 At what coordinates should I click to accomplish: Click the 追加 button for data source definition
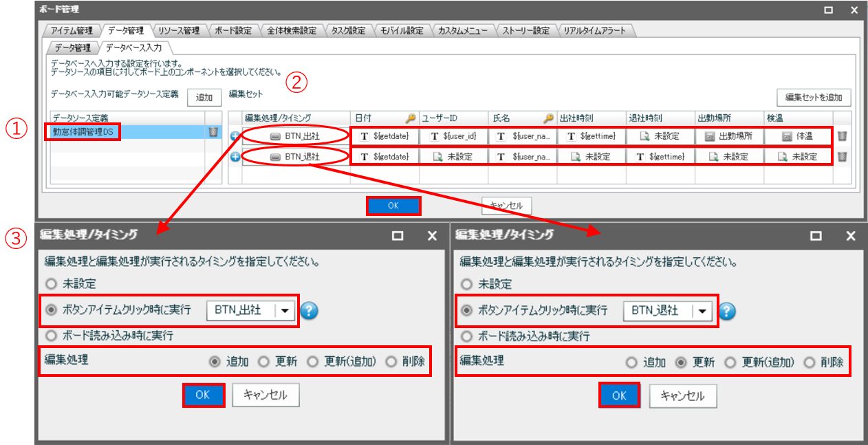coord(204,98)
